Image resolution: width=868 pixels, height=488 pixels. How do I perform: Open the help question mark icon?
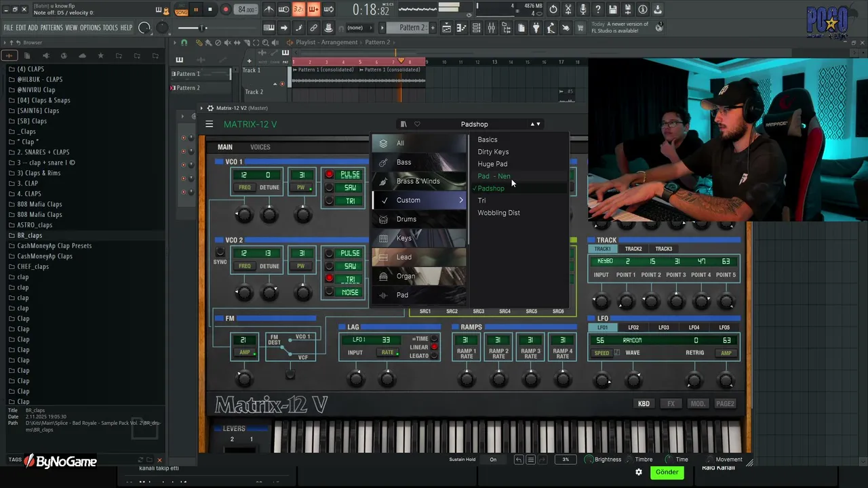point(597,9)
